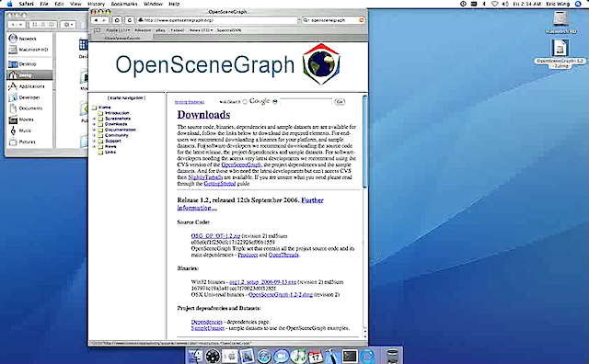Click the Spotlight icon in menu bar
589x364 pixels.
[578, 4]
